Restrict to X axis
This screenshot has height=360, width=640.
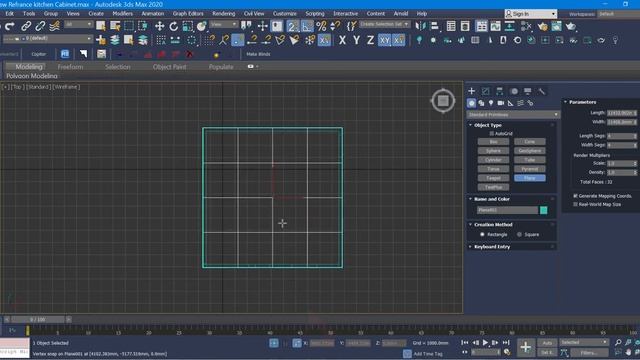[x=342, y=40]
